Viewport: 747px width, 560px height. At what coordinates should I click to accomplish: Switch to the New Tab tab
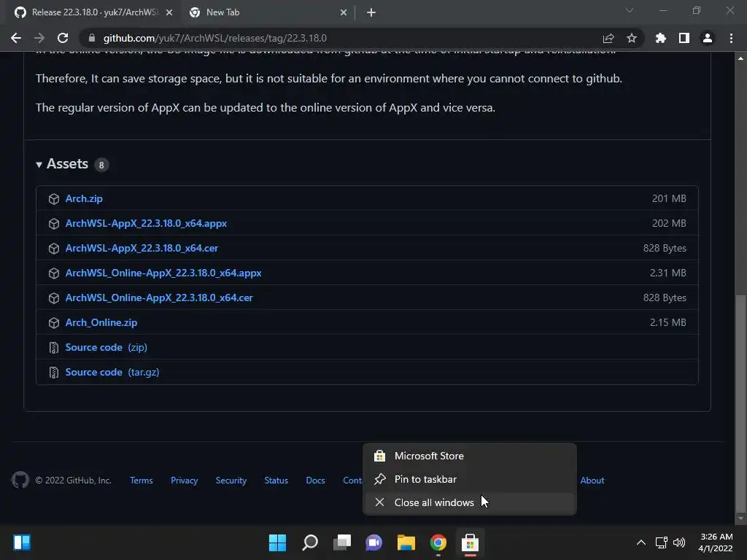pyautogui.click(x=267, y=12)
